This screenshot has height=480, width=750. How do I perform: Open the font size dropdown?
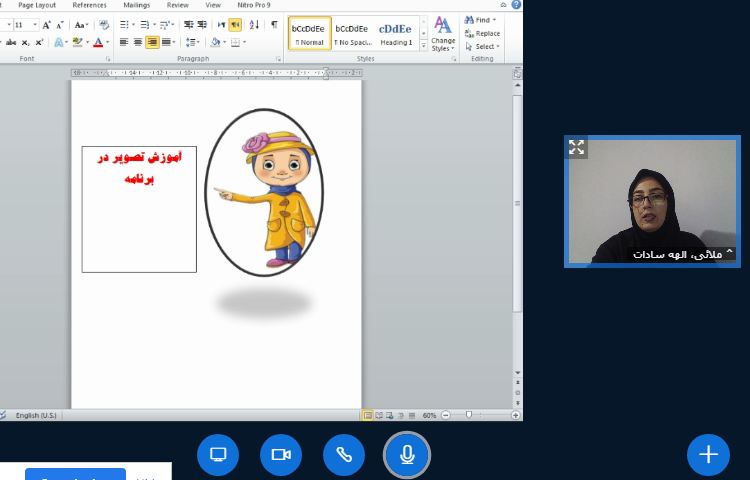[x=35, y=25]
